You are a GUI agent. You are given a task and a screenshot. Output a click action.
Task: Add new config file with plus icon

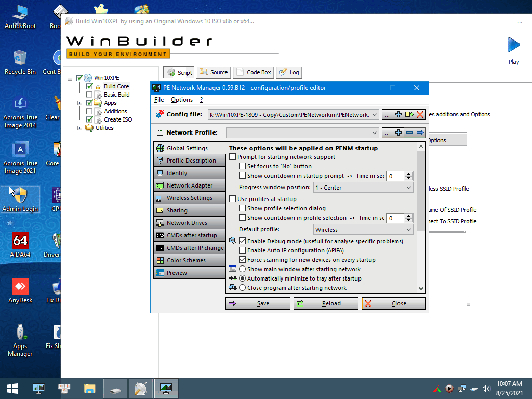(398, 115)
